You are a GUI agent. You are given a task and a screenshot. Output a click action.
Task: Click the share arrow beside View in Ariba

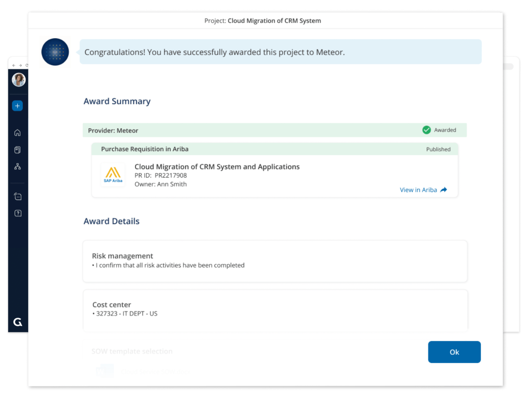[x=443, y=190]
